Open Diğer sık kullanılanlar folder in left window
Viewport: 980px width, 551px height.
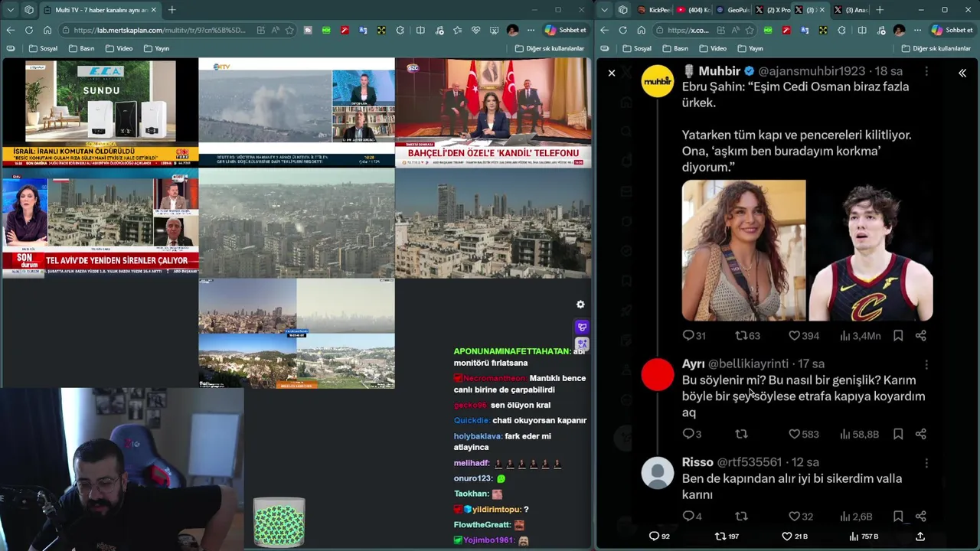549,48
